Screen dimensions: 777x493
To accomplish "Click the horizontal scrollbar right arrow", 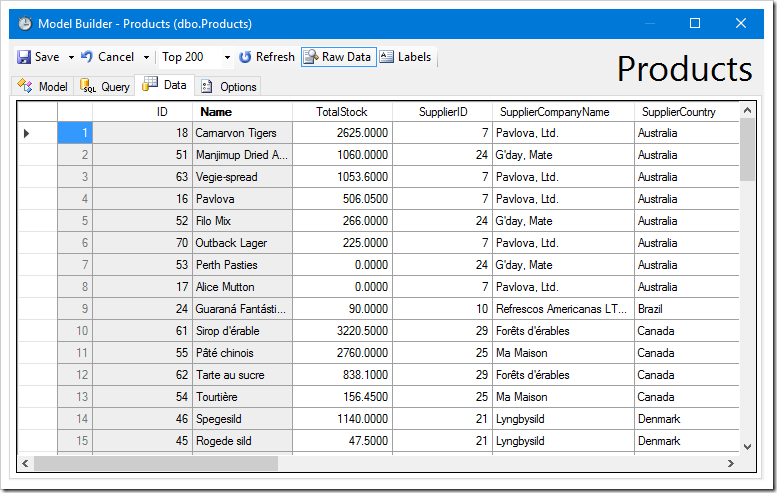I will (730, 464).
